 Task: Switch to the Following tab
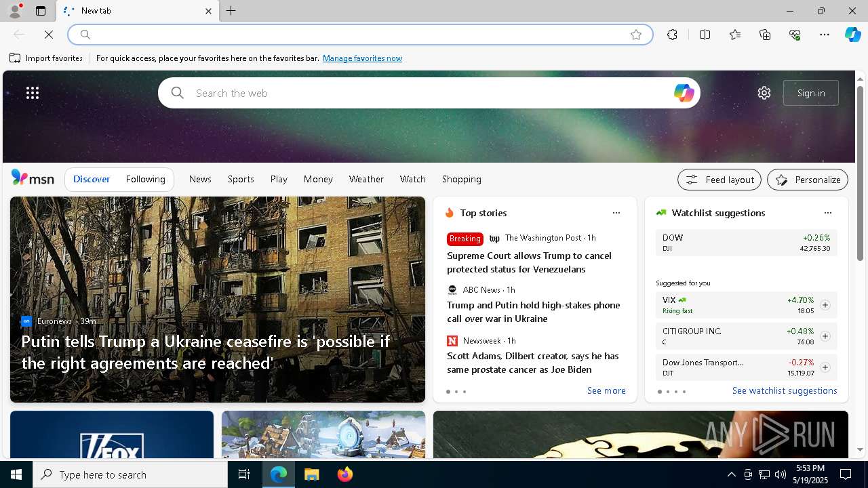(146, 179)
